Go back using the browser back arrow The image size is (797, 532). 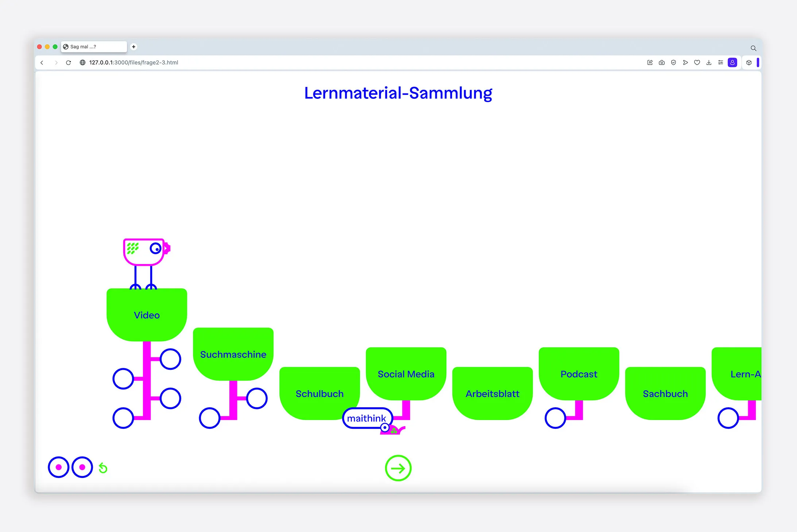[x=42, y=62]
